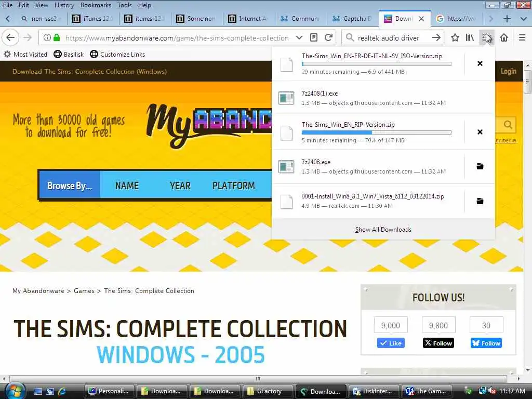Open containing folder for Realtek zip download
This screenshot has width=532, height=399.
tap(480, 201)
